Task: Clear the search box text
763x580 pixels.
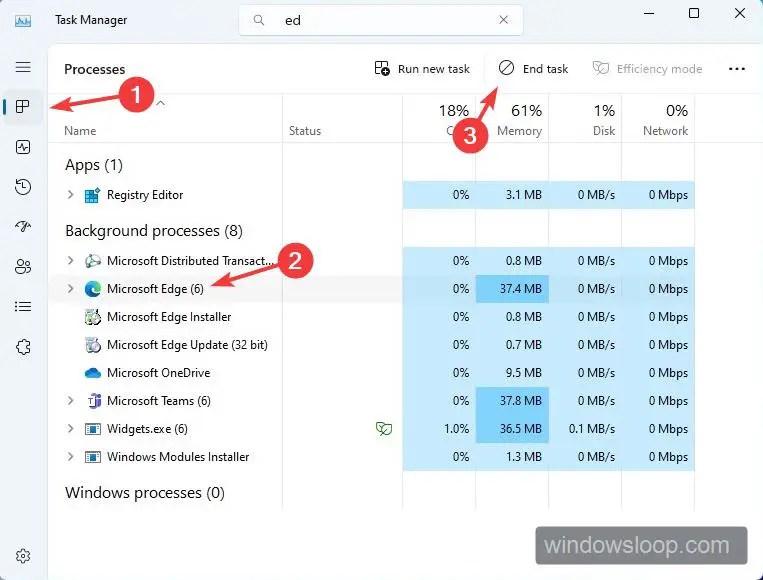Action: pyautogui.click(x=504, y=19)
